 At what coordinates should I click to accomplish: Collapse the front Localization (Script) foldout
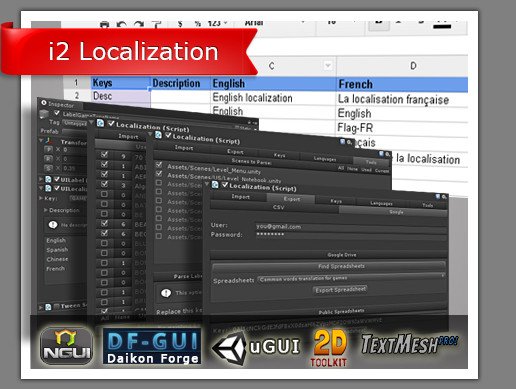tap(207, 184)
